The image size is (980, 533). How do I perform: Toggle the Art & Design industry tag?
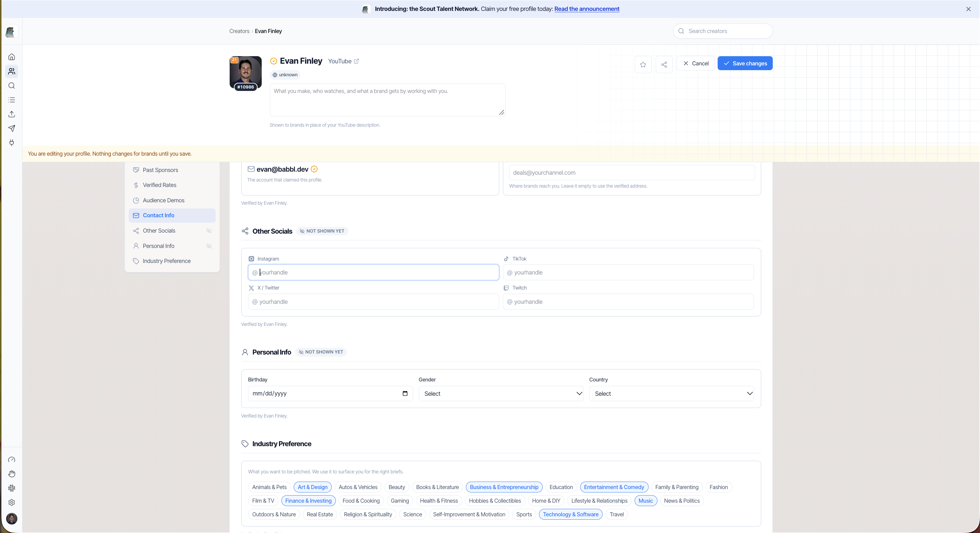tap(312, 487)
